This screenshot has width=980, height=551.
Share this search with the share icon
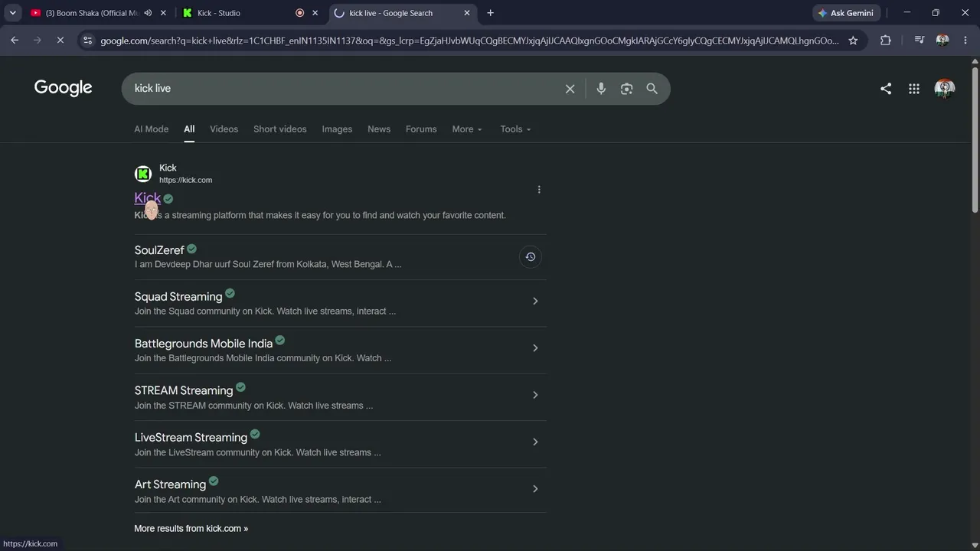tap(886, 89)
